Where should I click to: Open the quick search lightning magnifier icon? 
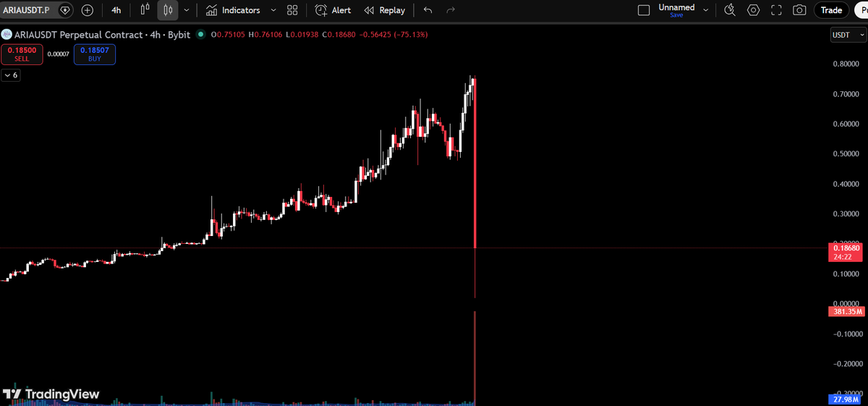[x=730, y=10]
